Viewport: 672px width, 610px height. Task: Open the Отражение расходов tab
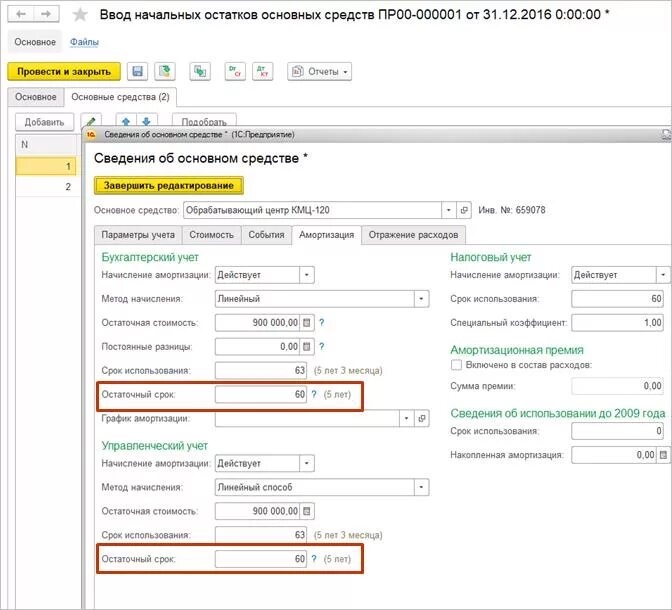coord(413,235)
